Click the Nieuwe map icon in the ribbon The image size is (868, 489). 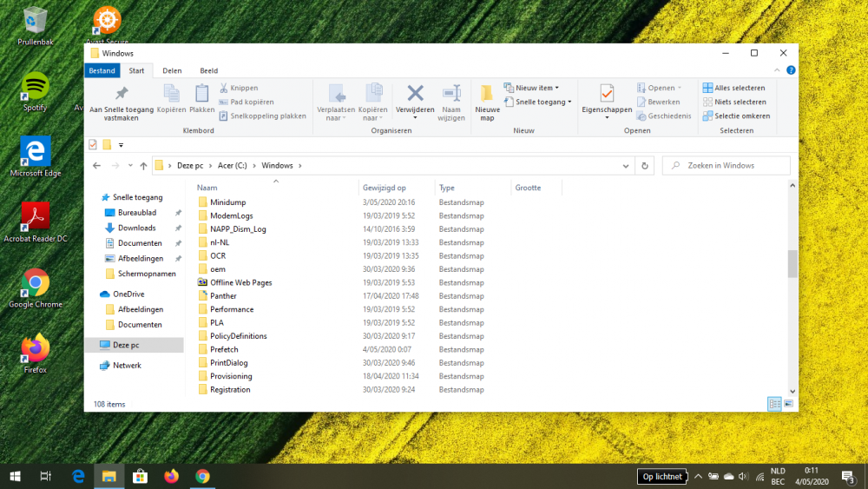click(x=487, y=94)
